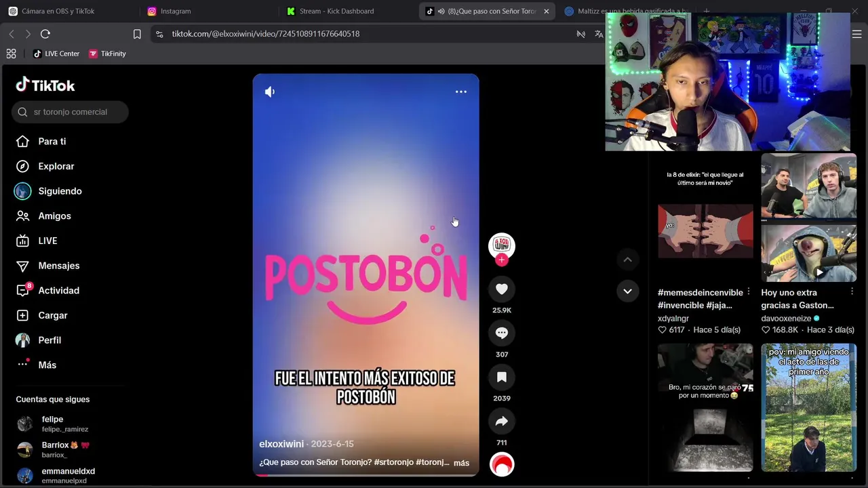
Task: Mute the TikTok video sound
Action: (270, 91)
